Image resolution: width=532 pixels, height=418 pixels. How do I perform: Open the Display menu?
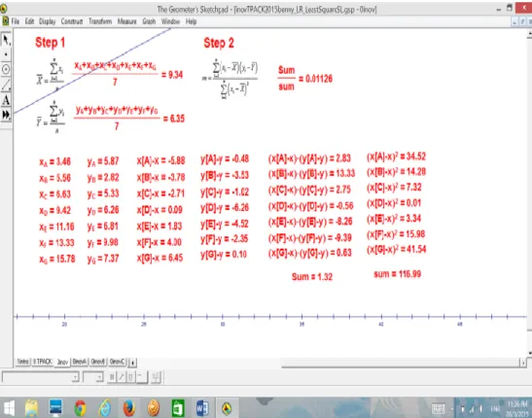[47, 21]
